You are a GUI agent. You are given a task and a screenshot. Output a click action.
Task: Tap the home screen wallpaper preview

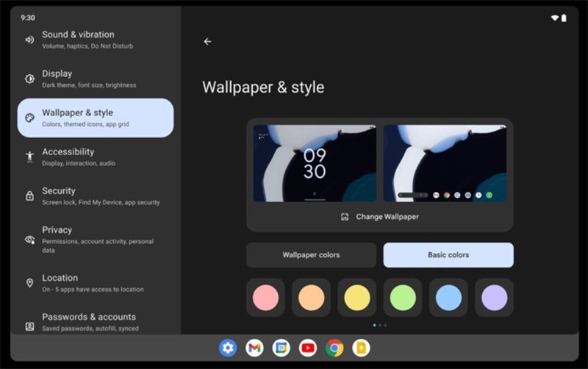(445, 163)
